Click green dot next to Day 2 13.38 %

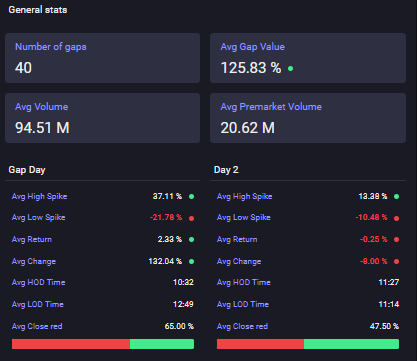pos(397,197)
